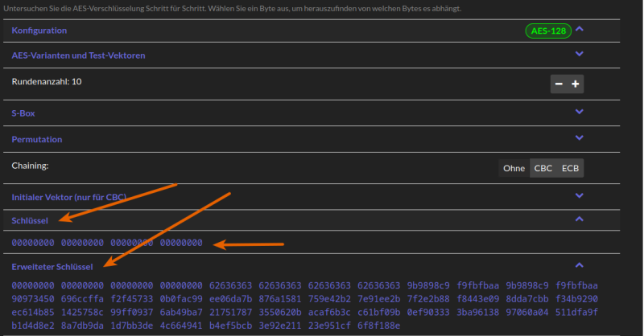Image resolution: width=644 pixels, height=336 pixels.
Task: Select expanded key word ee06da7b
Action: coord(230,299)
